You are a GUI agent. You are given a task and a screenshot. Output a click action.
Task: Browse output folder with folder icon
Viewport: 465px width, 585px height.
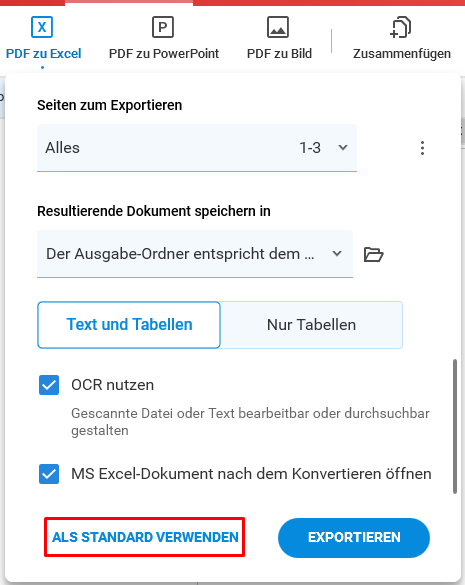click(374, 254)
